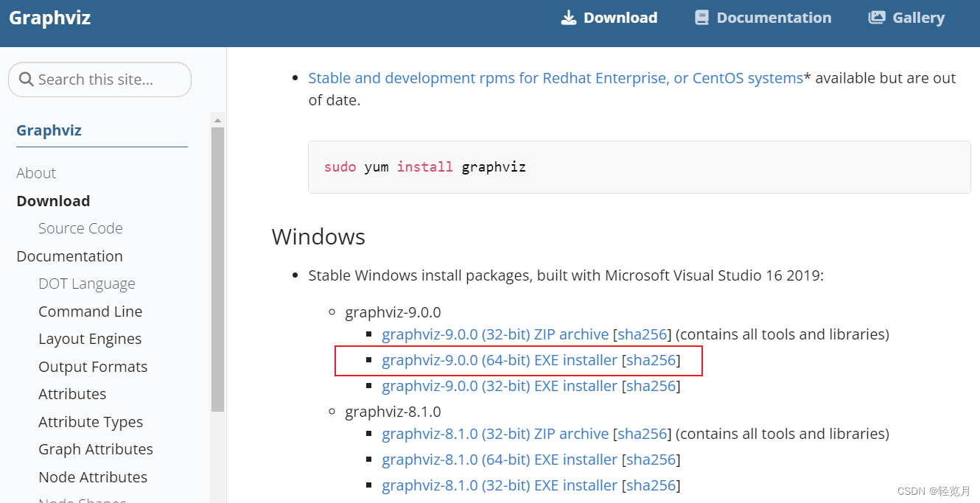
Task: Click the magnifier icon in the search box
Action: pyautogui.click(x=27, y=79)
